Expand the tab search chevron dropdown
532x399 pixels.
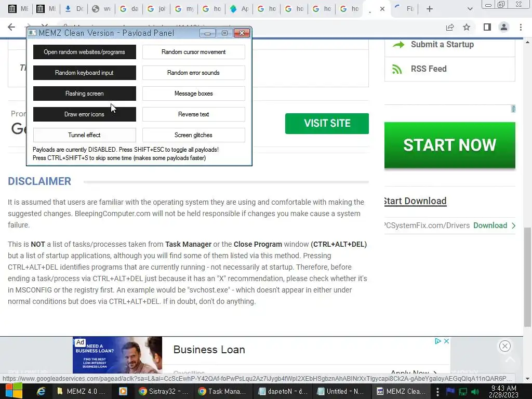[x=470, y=9]
